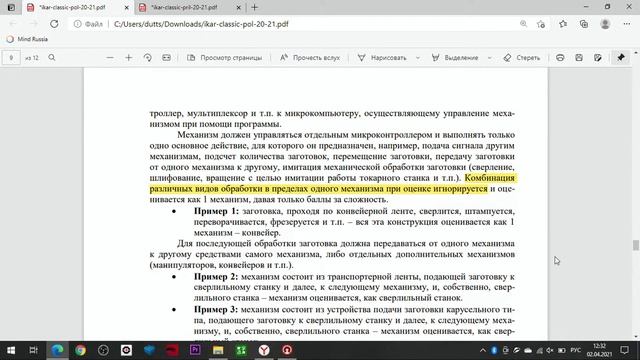640x360 pixels.
Task: Show file info icon in address bar
Action: pyautogui.click(x=77, y=24)
